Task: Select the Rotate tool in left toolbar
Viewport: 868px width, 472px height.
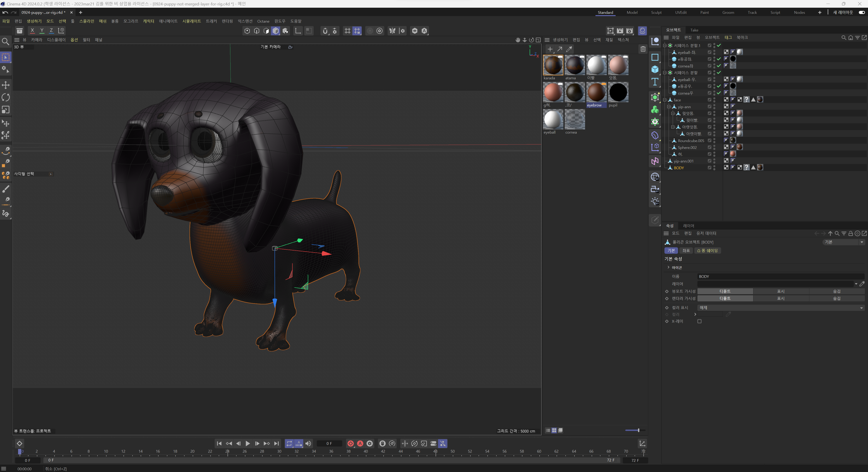Action: pyautogui.click(x=6, y=98)
